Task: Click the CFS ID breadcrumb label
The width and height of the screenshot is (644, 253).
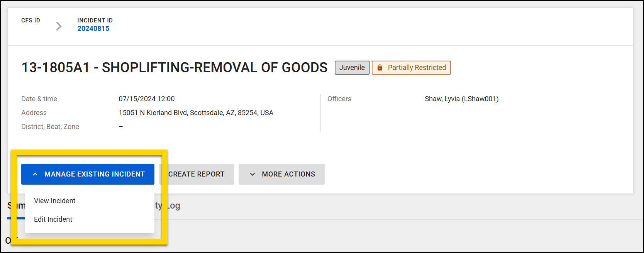Action: 31,20
